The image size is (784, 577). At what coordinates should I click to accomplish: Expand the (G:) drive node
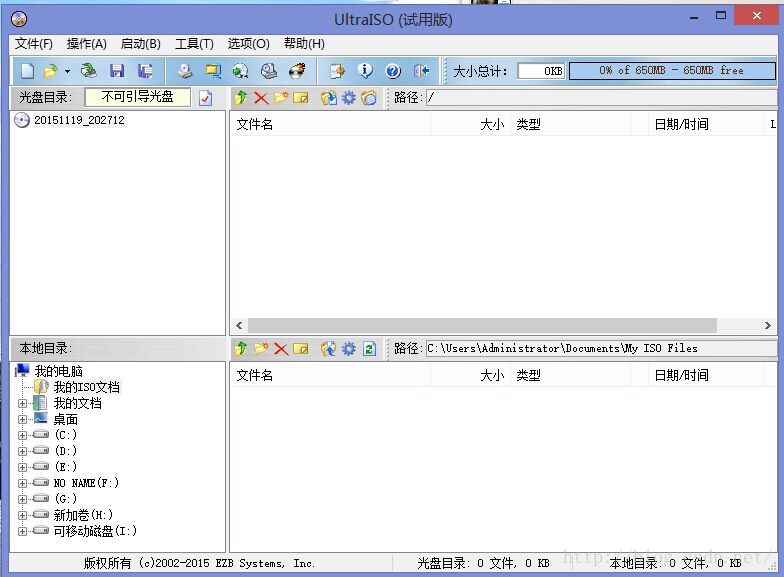pyautogui.click(x=22, y=500)
